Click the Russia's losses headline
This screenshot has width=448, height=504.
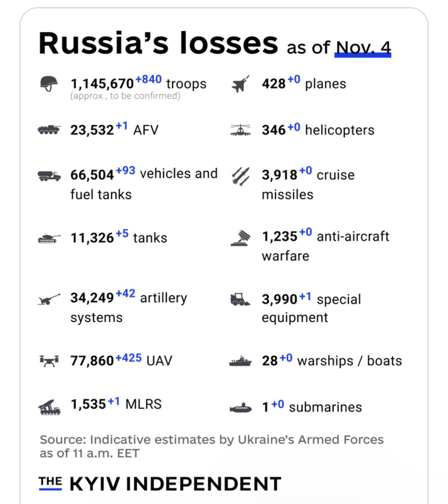pos(158,43)
